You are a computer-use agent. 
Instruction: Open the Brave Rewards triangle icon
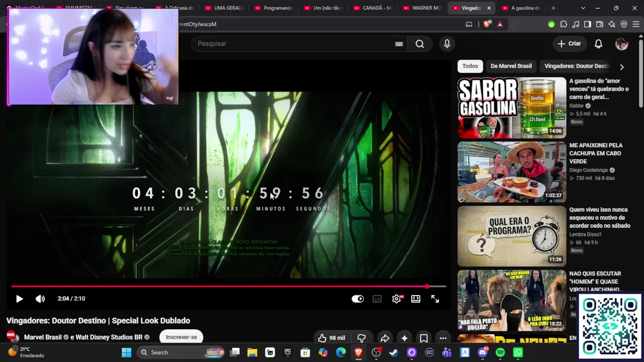pyautogui.click(x=500, y=24)
